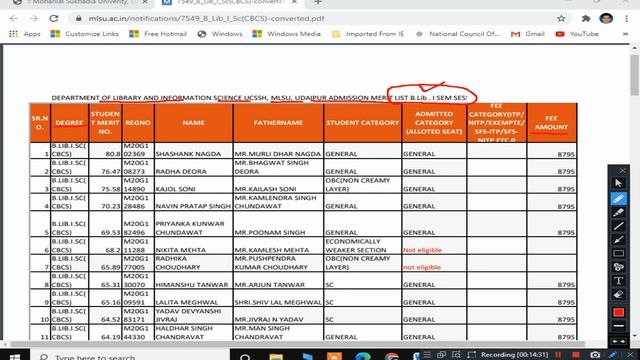This screenshot has width=640, height=360.
Task: Click the address bar URL
Action: click(206, 18)
